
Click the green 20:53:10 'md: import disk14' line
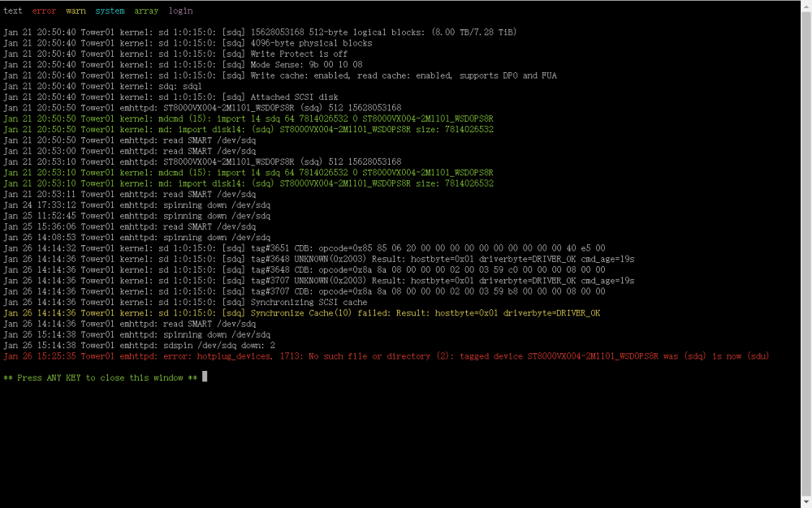[248, 183]
